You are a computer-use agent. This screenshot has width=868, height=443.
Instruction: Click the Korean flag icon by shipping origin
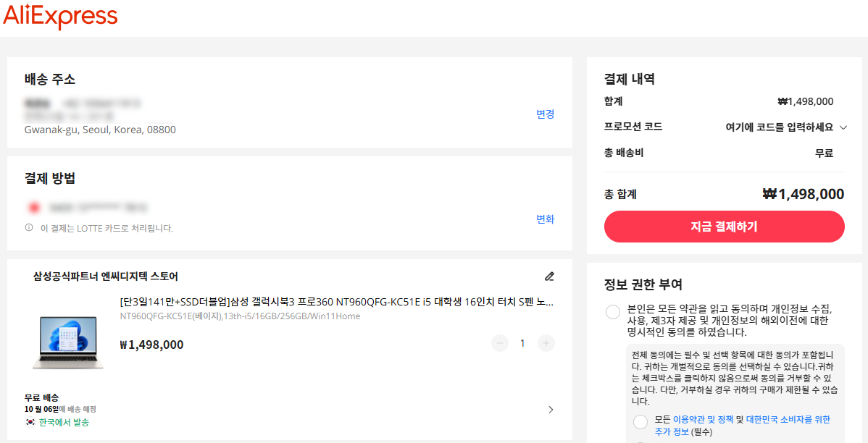coord(30,423)
